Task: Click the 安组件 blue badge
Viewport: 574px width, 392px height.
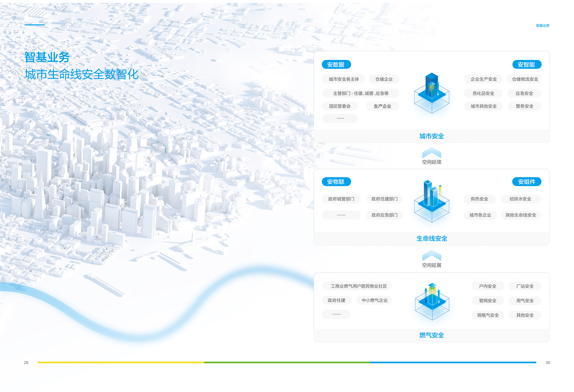Action: point(526,182)
